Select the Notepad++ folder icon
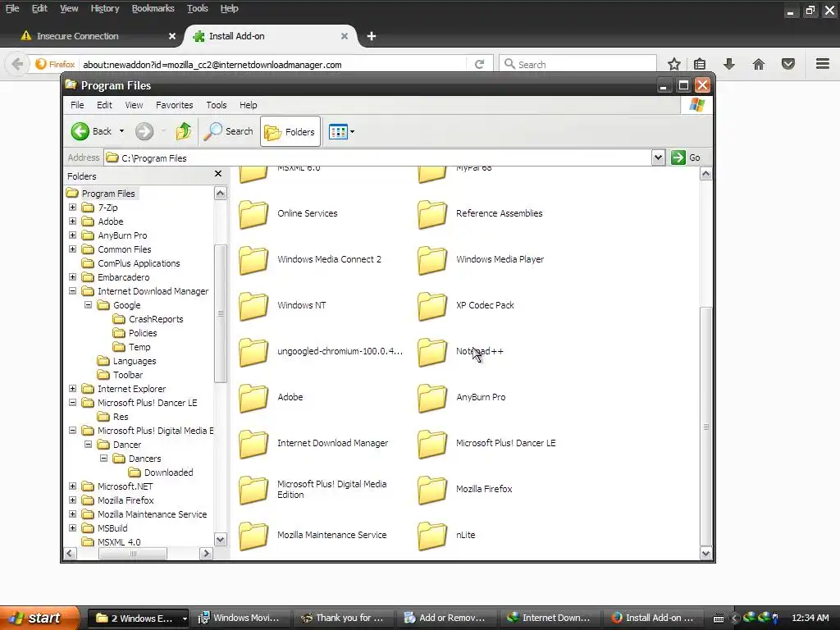 point(431,352)
